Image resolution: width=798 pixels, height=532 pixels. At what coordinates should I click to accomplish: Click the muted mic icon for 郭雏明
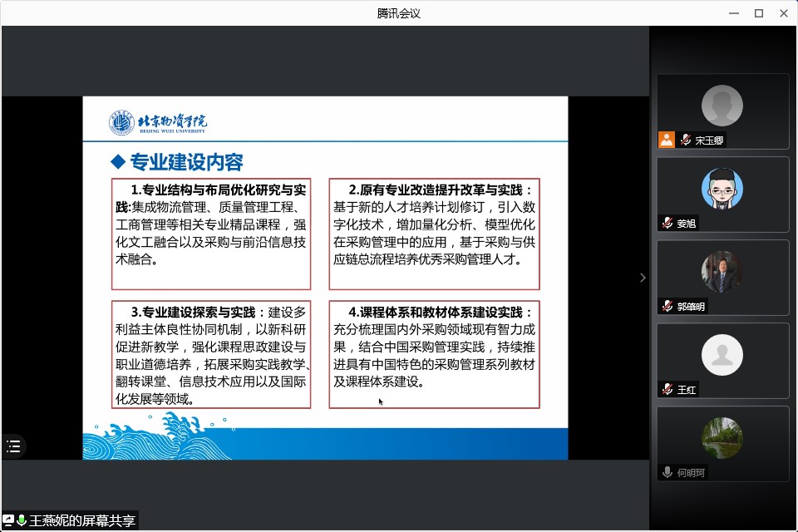click(667, 306)
